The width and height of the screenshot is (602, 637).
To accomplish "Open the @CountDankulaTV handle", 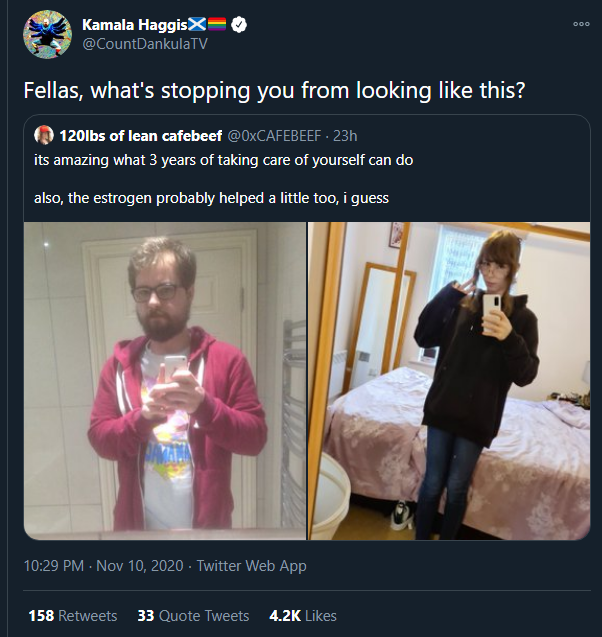I will (x=145, y=43).
